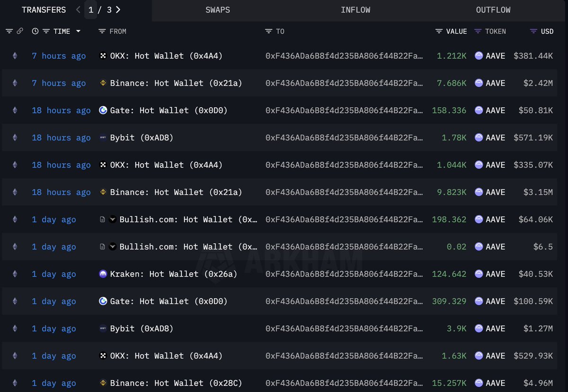
Task: Click OKX logo in the 1.044K row
Action: [x=103, y=165]
